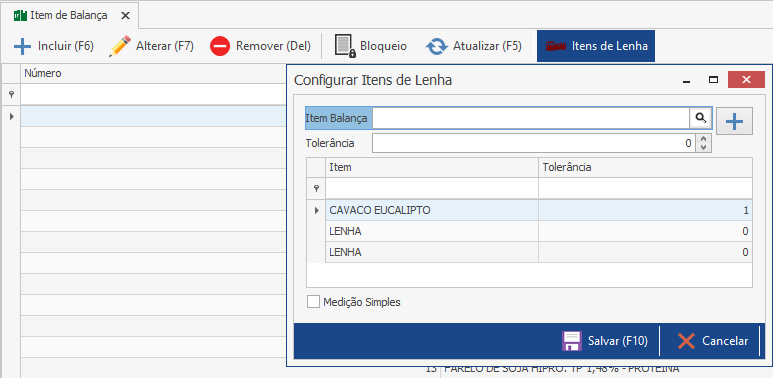Enable the Medição Simples checkbox
The image size is (773, 378).
[x=313, y=302]
